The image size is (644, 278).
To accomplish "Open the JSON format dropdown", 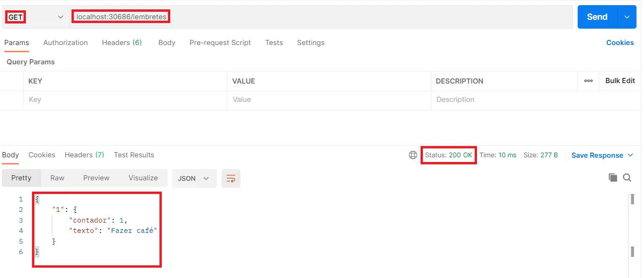I will [x=194, y=178].
